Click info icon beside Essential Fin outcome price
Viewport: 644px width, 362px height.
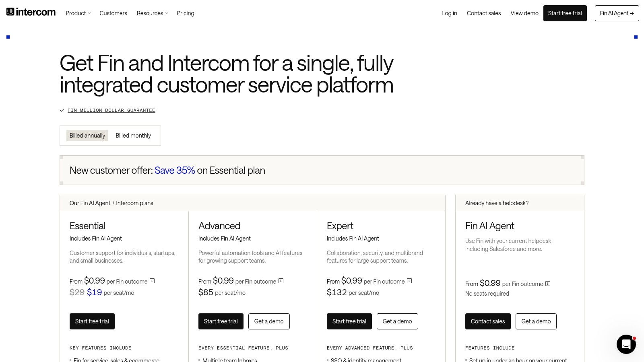click(152, 281)
